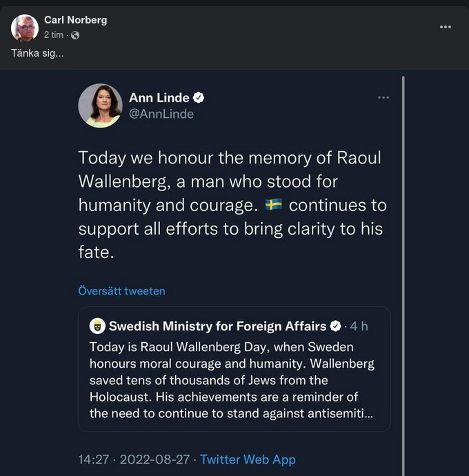Open Carl Norberg's profile name link
The height and width of the screenshot is (476, 469).
(75, 20)
